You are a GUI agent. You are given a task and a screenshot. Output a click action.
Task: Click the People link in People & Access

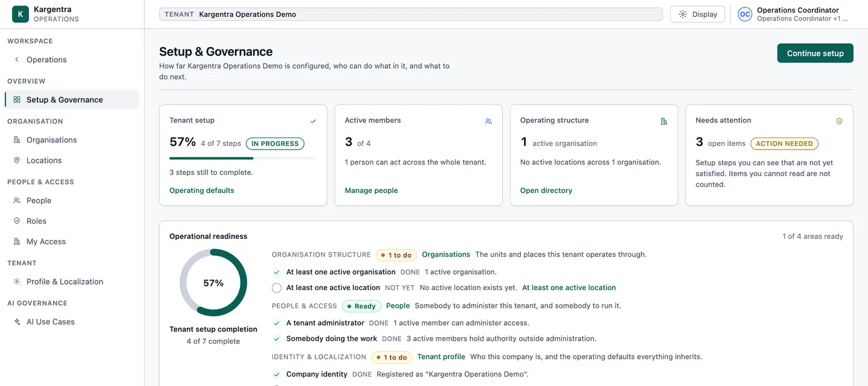pos(398,306)
